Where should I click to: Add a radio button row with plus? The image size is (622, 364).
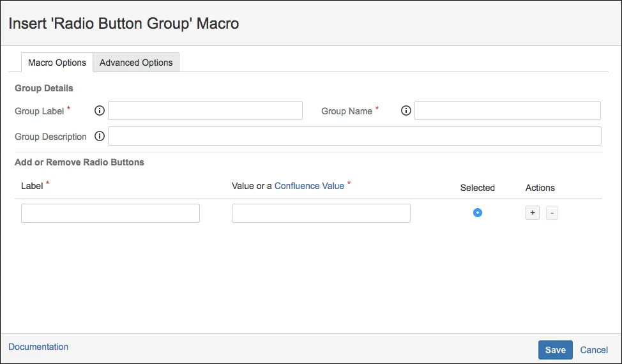[533, 213]
